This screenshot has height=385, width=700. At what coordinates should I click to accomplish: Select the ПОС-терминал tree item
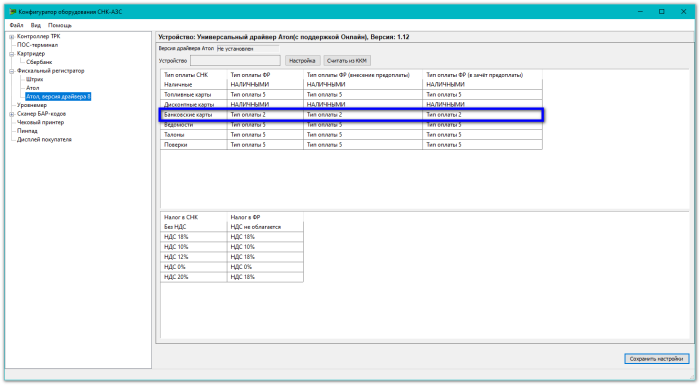click(38, 45)
